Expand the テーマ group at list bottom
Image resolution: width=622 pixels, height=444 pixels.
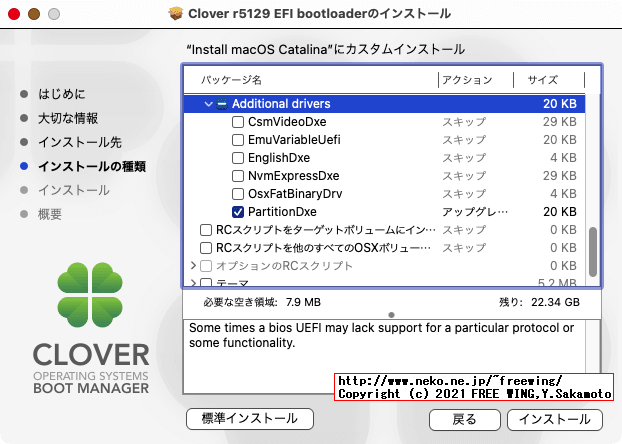tap(193, 283)
